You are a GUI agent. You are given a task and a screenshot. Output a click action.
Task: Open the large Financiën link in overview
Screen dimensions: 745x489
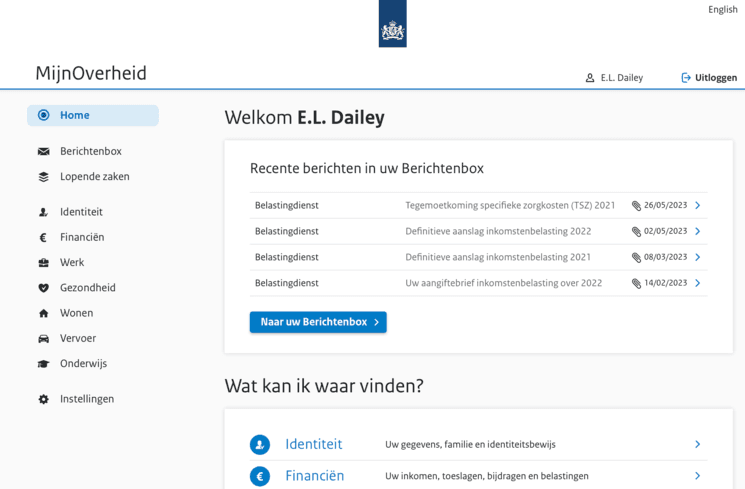click(314, 476)
